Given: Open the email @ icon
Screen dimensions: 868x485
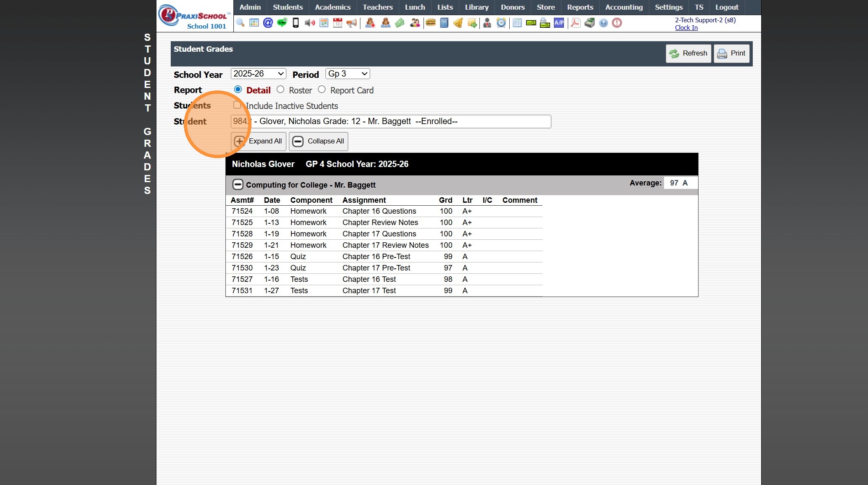Looking at the screenshot, I should [x=268, y=23].
